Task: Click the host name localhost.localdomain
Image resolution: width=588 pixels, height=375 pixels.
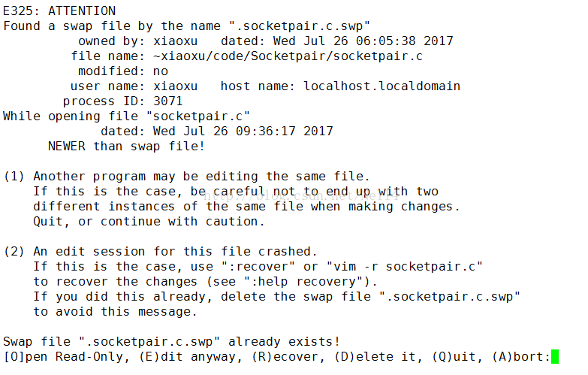Action: [x=381, y=86]
